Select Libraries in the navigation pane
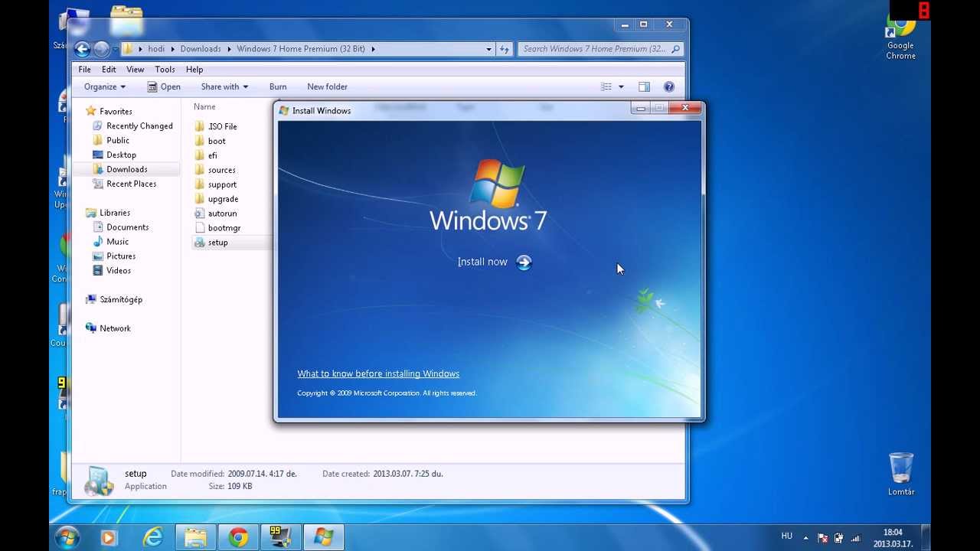 pos(115,213)
